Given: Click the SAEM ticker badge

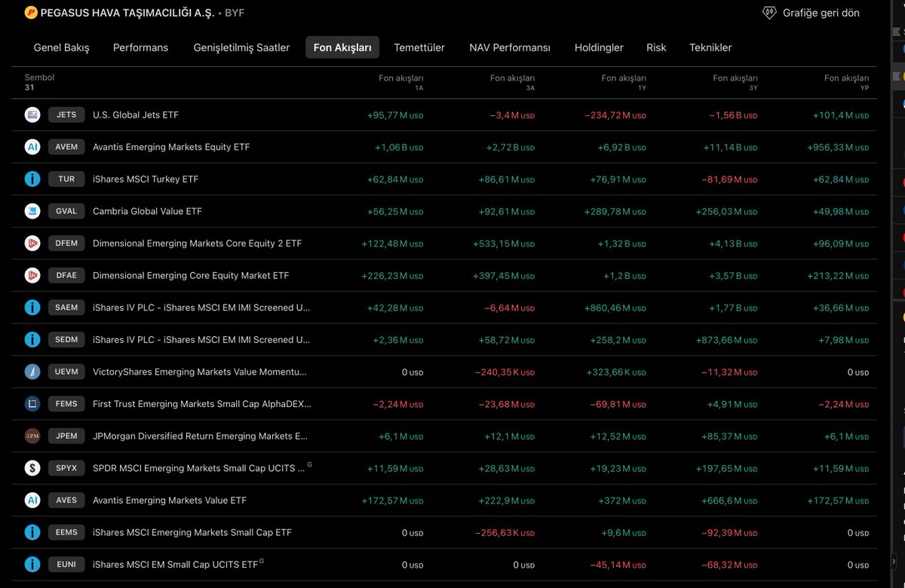Looking at the screenshot, I should tap(66, 308).
